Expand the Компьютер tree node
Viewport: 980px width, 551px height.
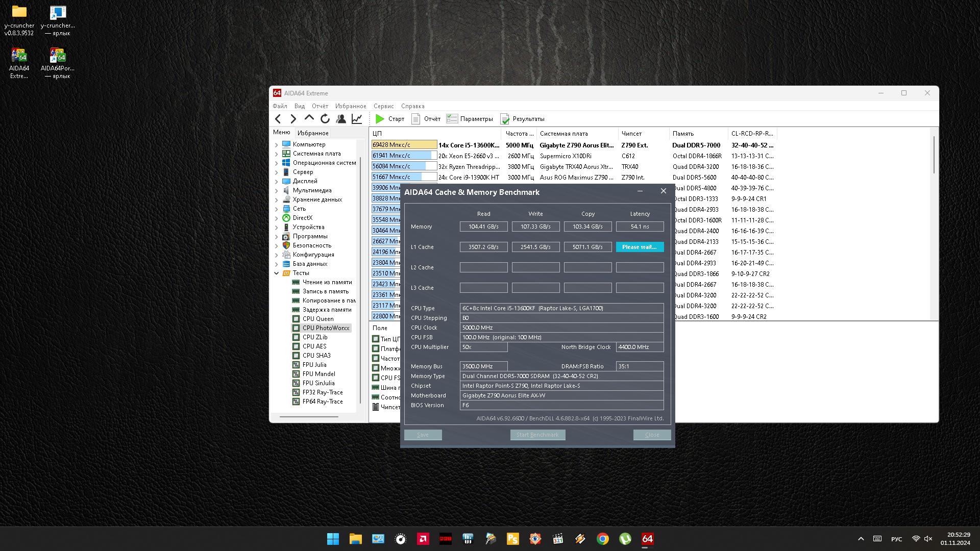pyautogui.click(x=277, y=145)
